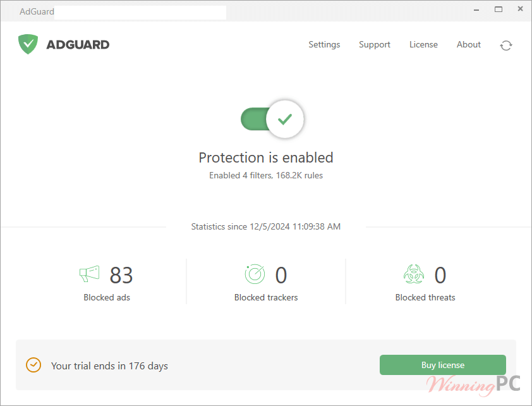This screenshot has width=532, height=406.
Task: Click the biohazard Blocked threats icon
Action: (414, 273)
